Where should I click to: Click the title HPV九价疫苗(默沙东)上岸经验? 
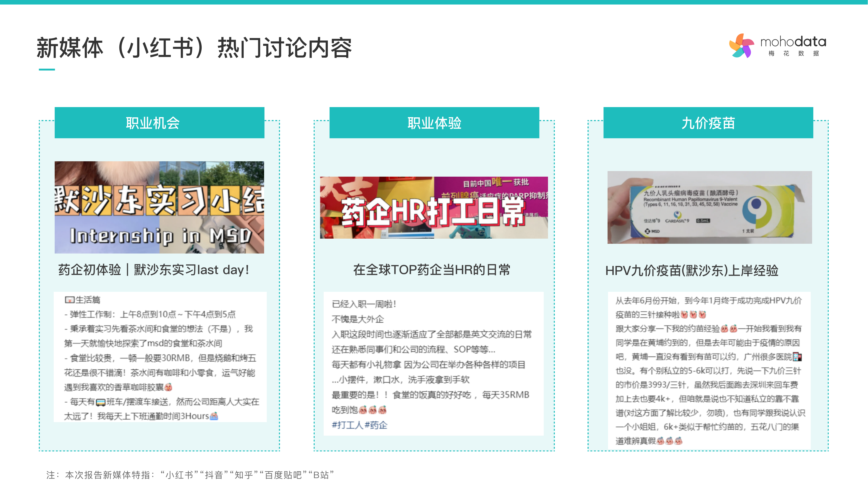coord(692,270)
